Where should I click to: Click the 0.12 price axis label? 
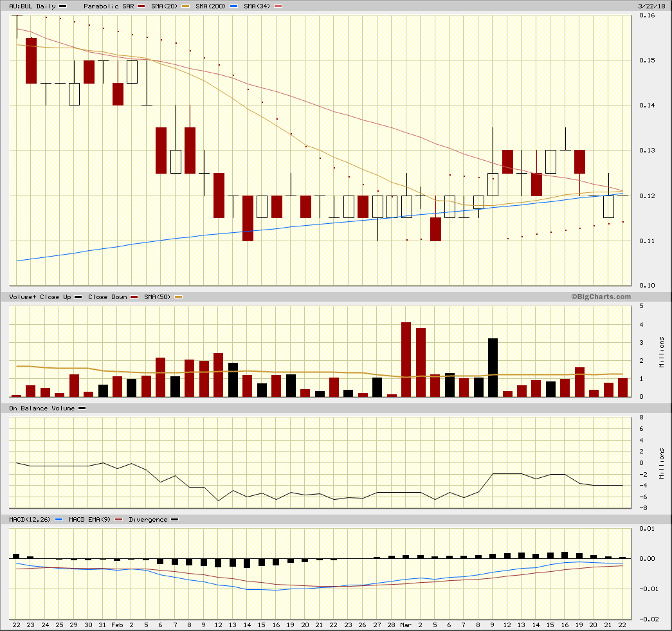[x=647, y=196]
